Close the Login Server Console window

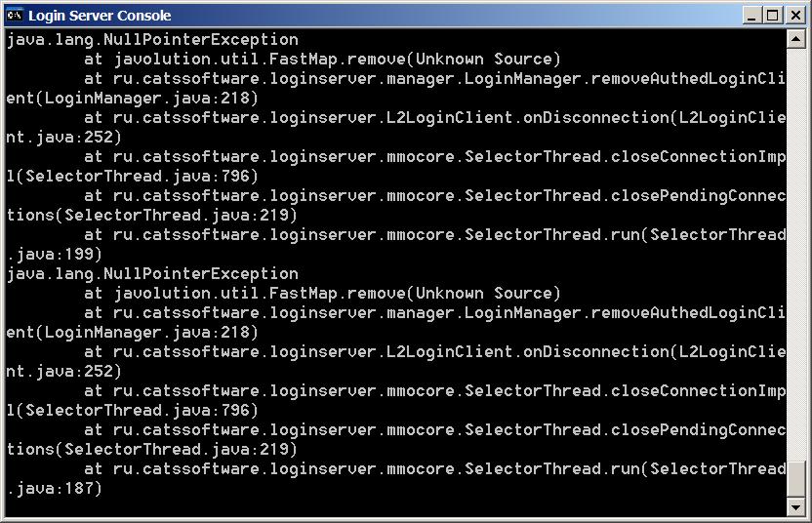pyautogui.click(x=793, y=15)
